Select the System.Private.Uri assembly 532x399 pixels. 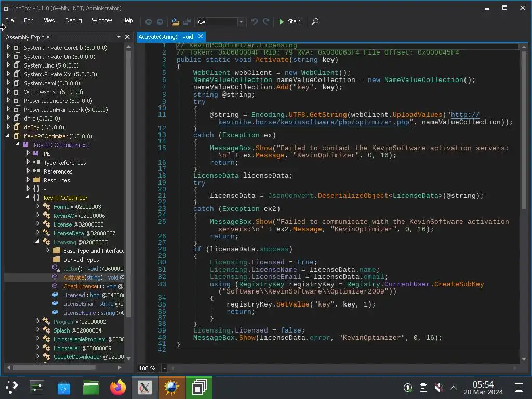pyautogui.click(x=59, y=57)
